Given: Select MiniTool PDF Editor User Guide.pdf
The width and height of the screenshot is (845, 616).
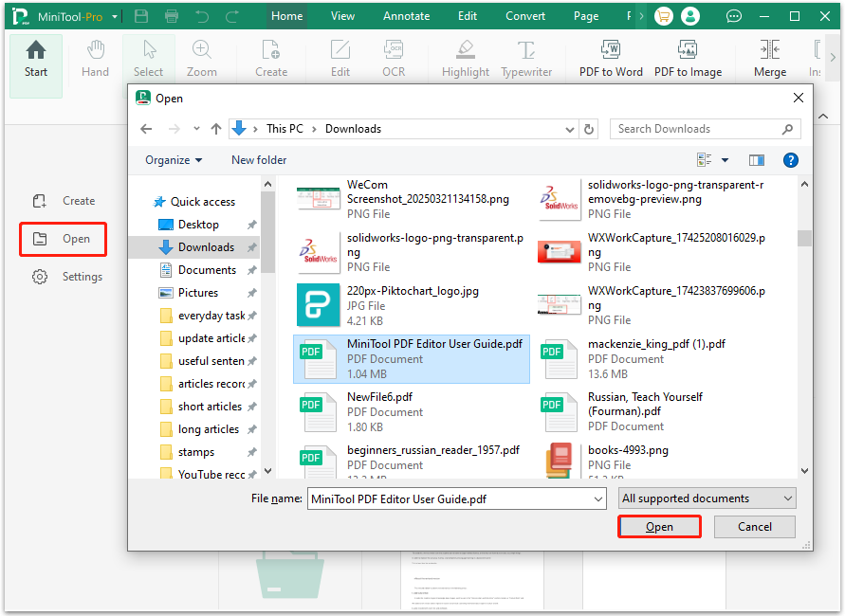Looking at the screenshot, I should pos(412,358).
